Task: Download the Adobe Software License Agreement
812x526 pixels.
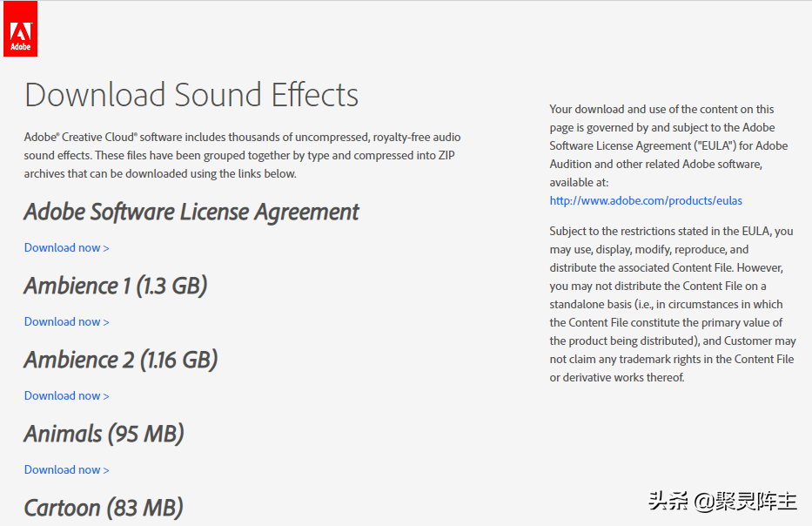Action: tap(66, 248)
